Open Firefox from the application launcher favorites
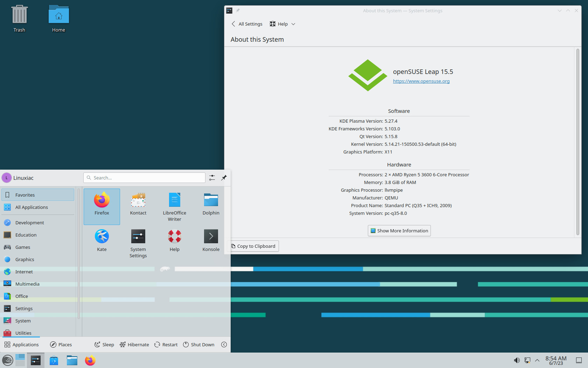This screenshot has width=588, height=368. coord(101,206)
